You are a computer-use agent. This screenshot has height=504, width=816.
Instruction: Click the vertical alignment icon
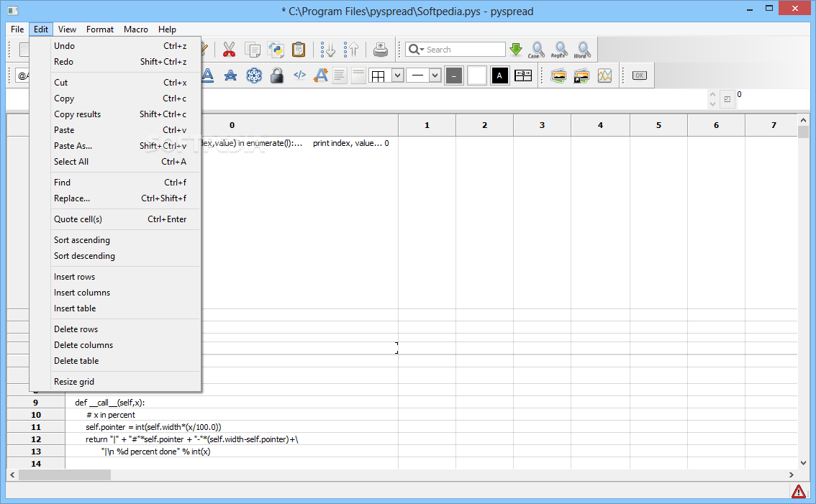pos(358,75)
